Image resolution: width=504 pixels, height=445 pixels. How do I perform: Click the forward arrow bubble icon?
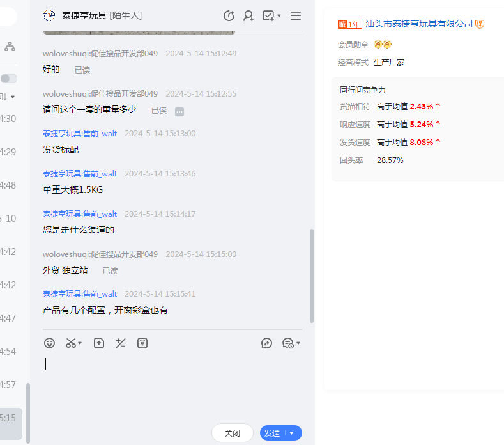pyautogui.click(x=267, y=343)
